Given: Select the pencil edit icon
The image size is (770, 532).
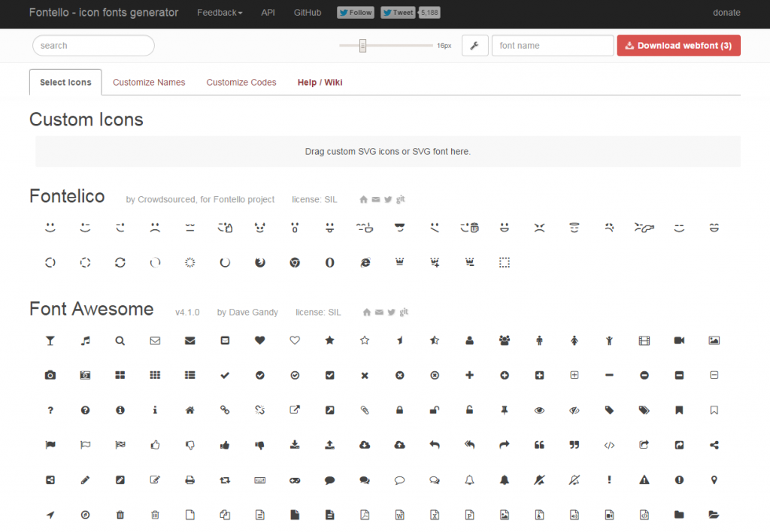Looking at the screenshot, I should (x=86, y=480).
